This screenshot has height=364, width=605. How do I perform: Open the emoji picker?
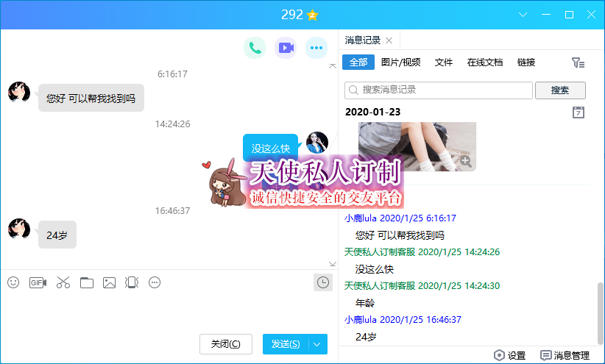(13, 282)
